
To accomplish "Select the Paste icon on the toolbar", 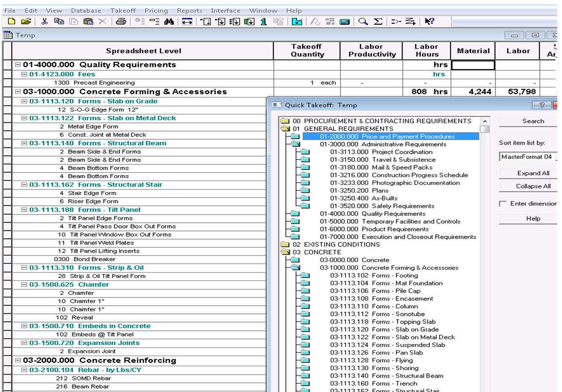I will 89,20.
